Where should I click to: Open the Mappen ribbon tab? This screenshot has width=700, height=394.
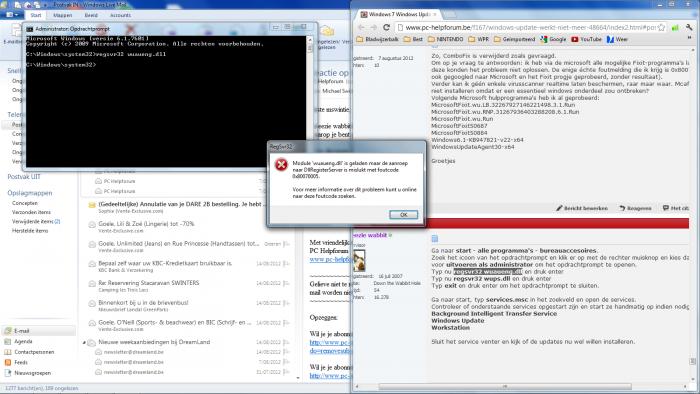tap(62, 15)
